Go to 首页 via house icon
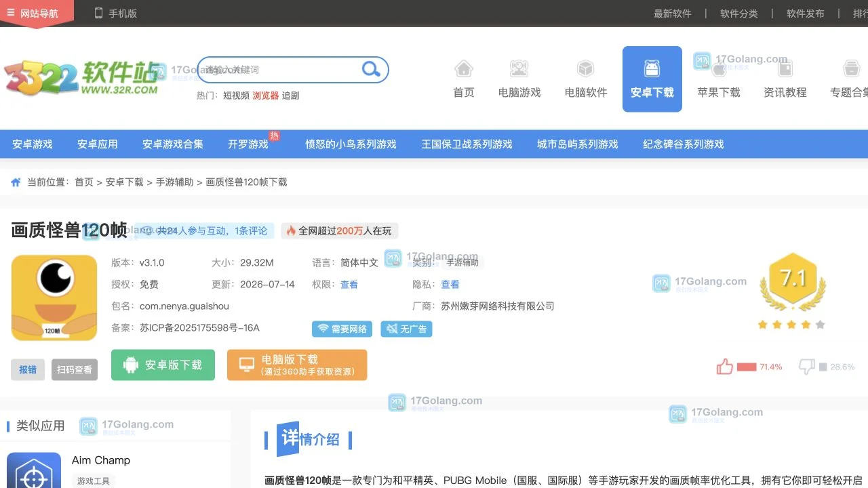This screenshot has height=488, width=868. (464, 79)
